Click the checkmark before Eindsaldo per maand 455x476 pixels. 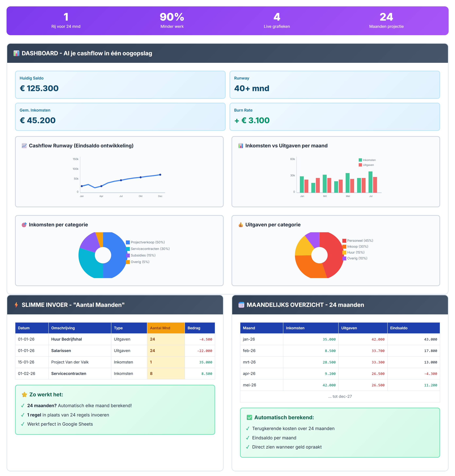pyautogui.click(x=247, y=438)
